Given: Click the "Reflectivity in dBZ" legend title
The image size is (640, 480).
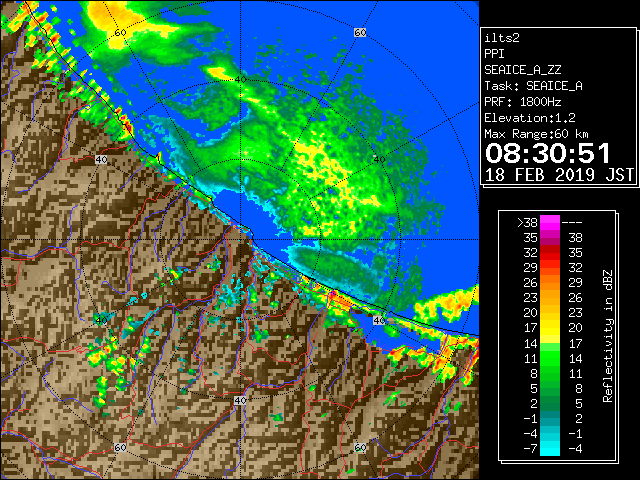Looking at the screenshot, I should click(x=608, y=336).
